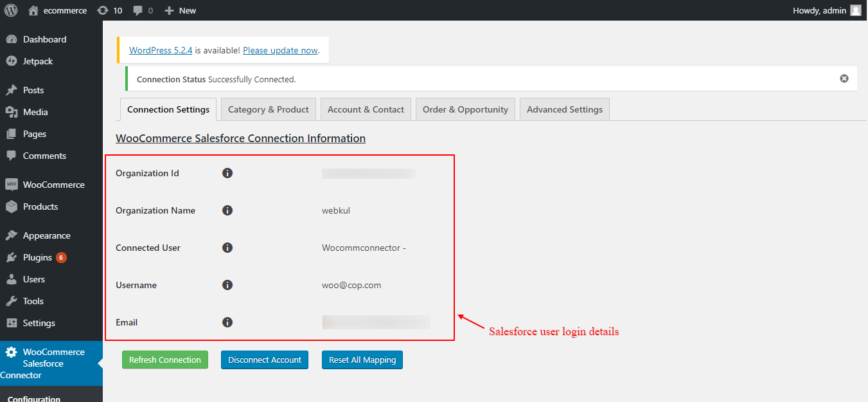
Task: Click info icon beside Connected User
Action: (227, 248)
